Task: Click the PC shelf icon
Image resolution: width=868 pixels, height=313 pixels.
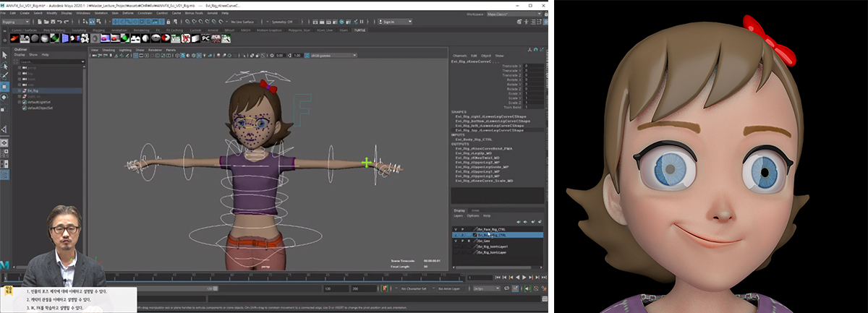Action: [205, 38]
